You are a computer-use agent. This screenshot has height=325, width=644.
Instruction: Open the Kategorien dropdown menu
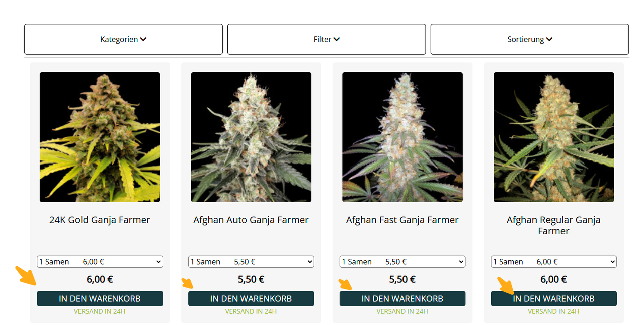pos(123,39)
